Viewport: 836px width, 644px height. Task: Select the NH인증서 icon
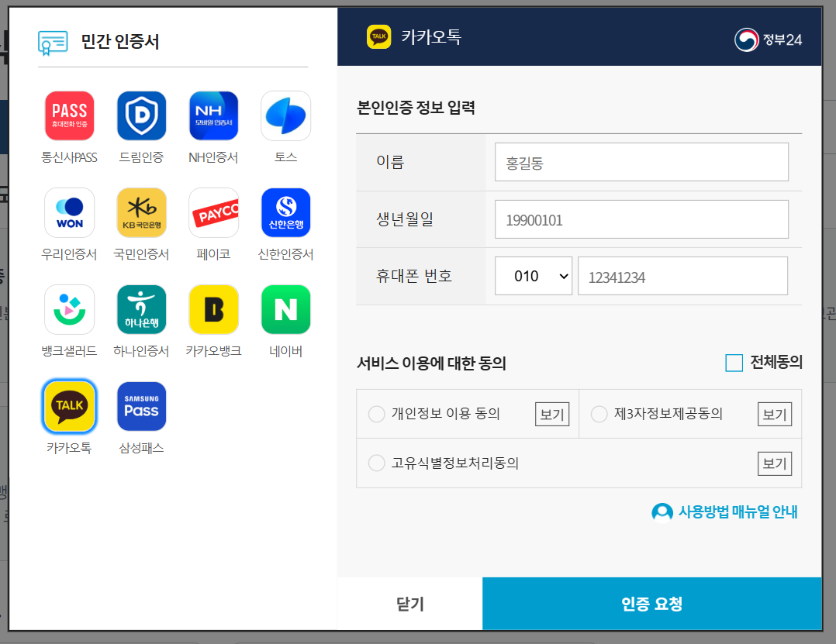click(x=213, y=115)
